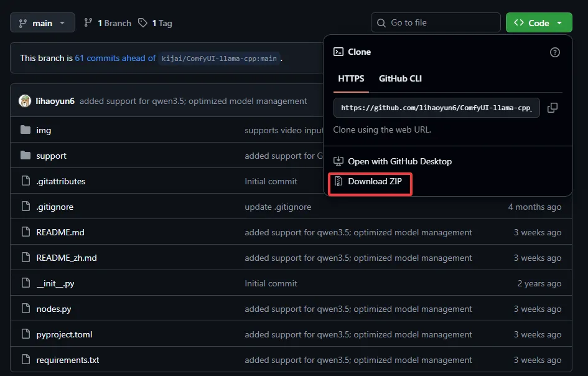The width and height of the screenshot is (588, 376).
Task: Click the zip file icon beside Download ZIP
Action: point(338,182)
